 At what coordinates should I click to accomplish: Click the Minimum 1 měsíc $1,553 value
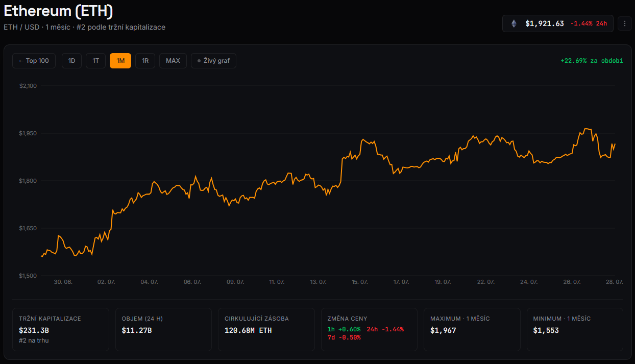546,330
